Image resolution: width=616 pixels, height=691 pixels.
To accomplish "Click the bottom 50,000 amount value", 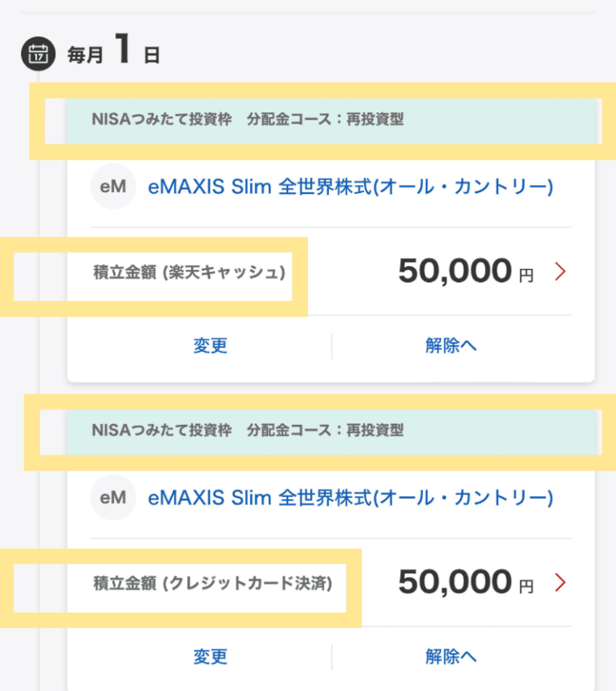I will [x=455, y=582].
